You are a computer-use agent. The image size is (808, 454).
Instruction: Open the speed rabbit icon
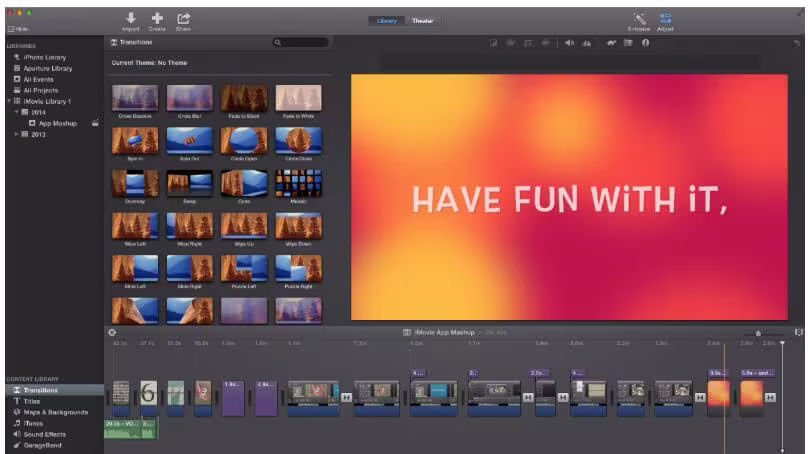[x=611, y=43]
